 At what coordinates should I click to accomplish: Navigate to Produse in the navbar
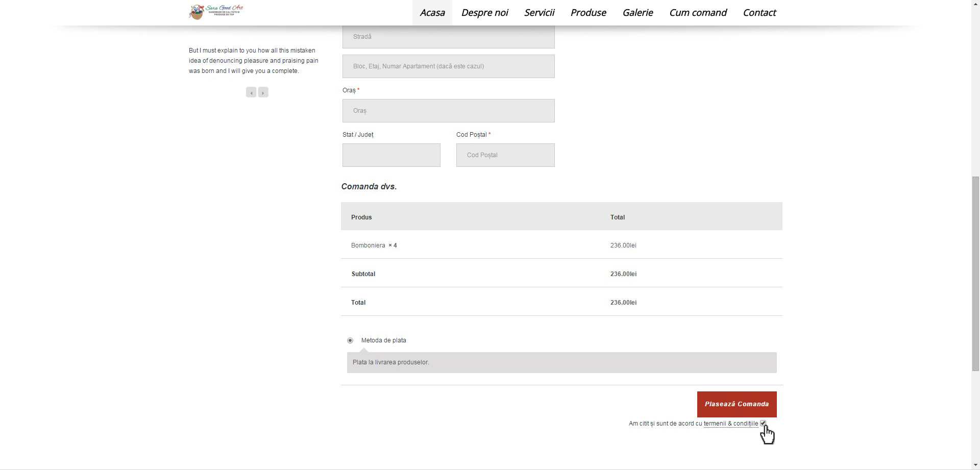coord(588,13)
